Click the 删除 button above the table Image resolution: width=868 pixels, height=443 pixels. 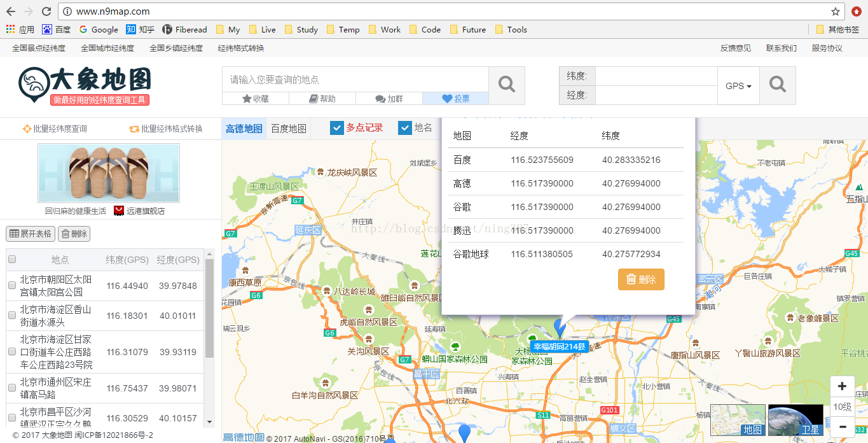coord(74,234)
